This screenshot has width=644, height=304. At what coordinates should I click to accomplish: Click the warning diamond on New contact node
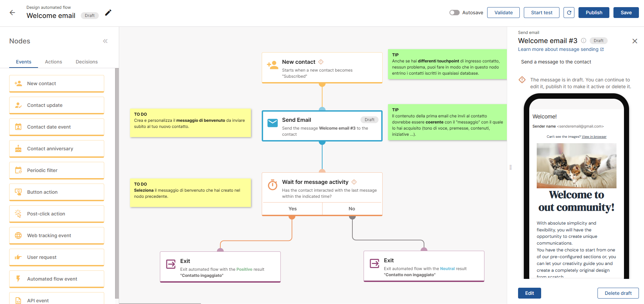(x=321, y=62)
